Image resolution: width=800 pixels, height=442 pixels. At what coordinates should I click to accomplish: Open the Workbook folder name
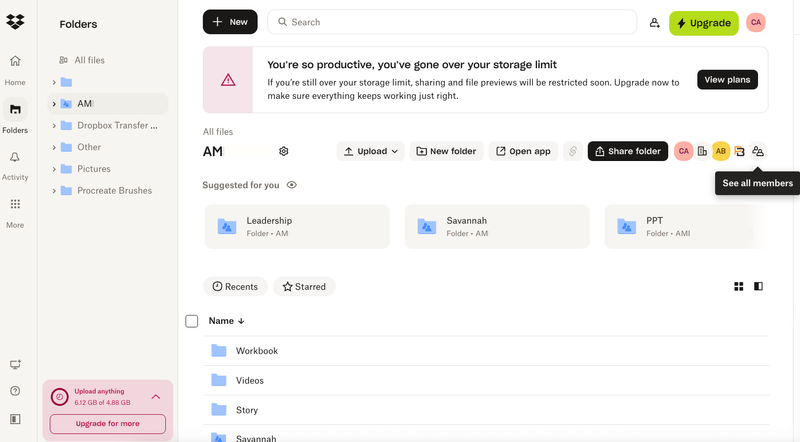coord(257,351)
